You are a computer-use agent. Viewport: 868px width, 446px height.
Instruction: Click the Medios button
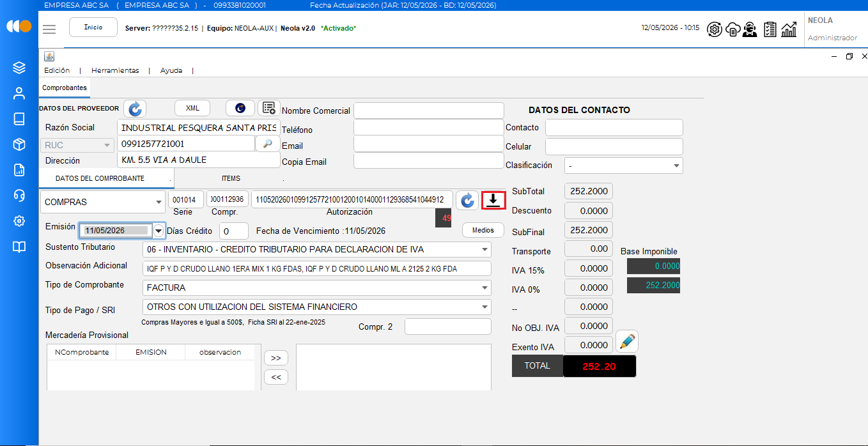(483, 230)
